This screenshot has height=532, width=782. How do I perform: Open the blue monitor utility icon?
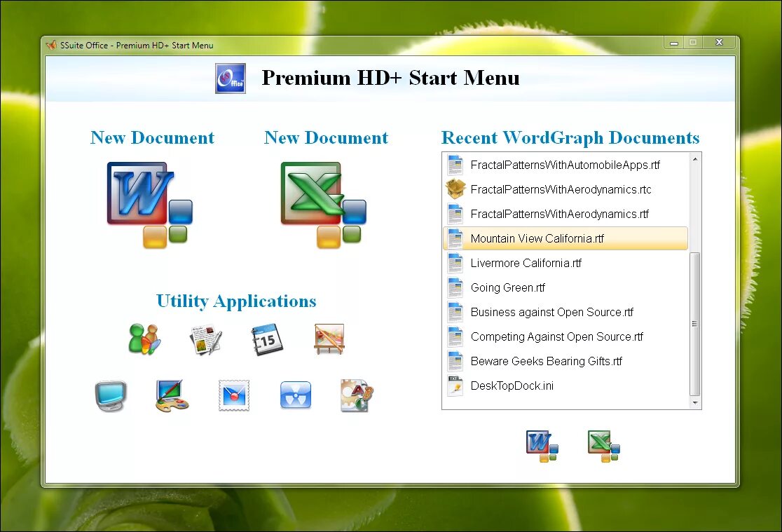(x=111, y=396)
